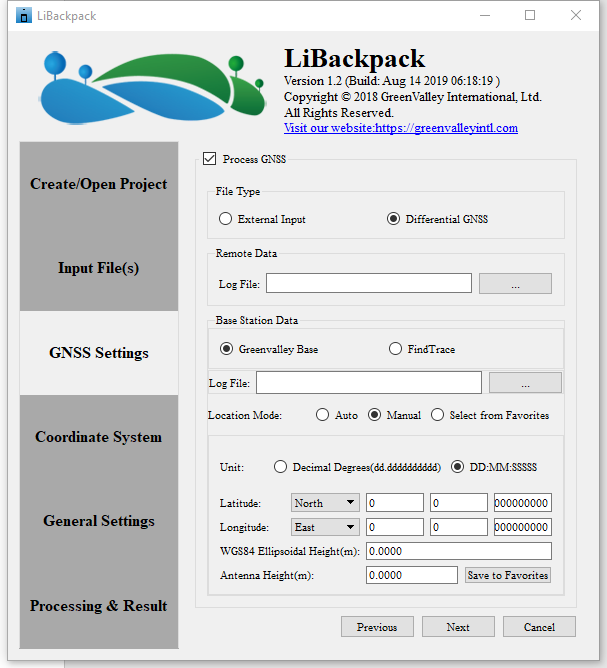This screenshot has width=607, height=668.
Task: Click the Longitude seconds field
Action: tap(523, 527)
